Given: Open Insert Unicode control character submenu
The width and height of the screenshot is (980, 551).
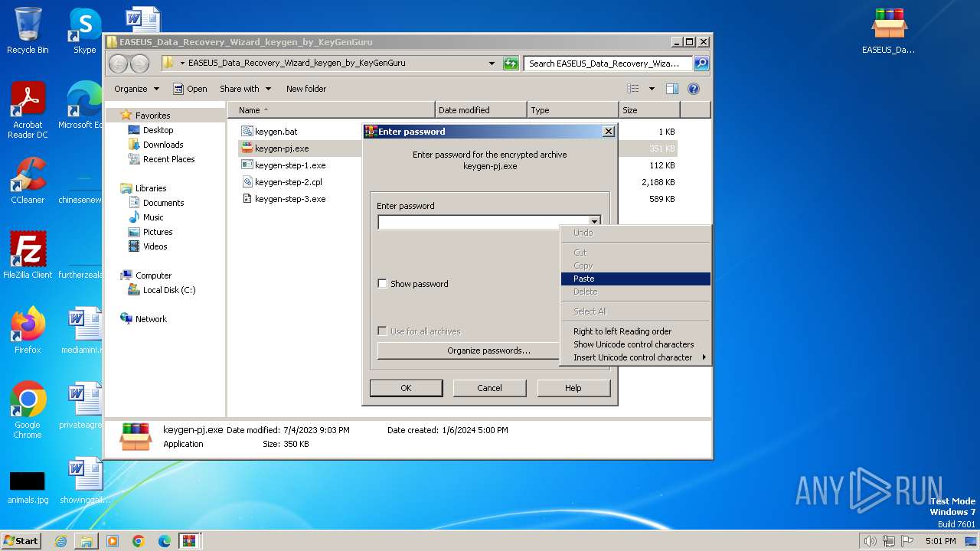Looking at the screenshot, I should coord(635,357).
